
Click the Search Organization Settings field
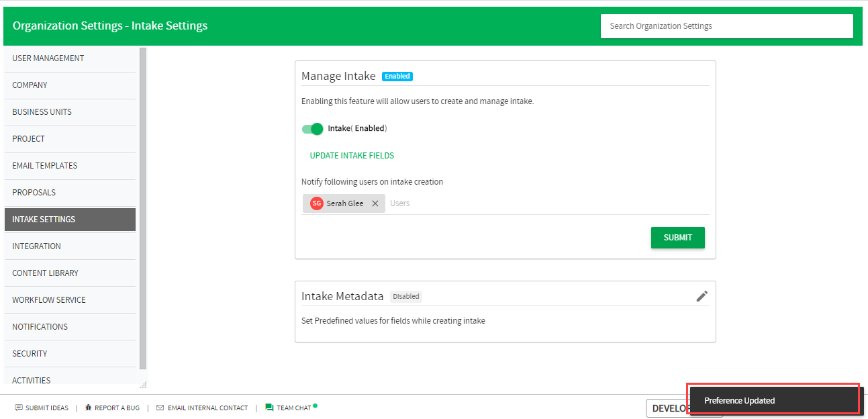pyautogui.click(x=727, y=26)
